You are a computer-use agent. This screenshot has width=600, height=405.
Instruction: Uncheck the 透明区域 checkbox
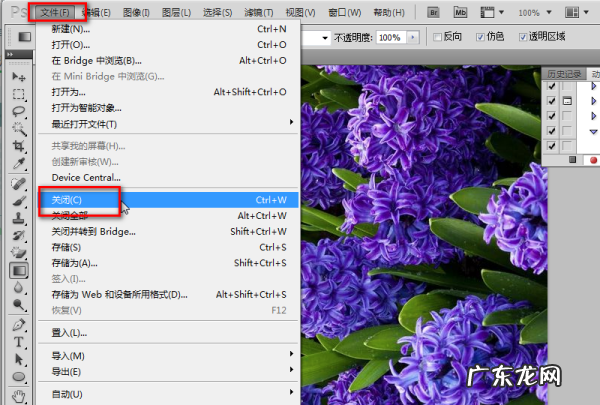523,37
